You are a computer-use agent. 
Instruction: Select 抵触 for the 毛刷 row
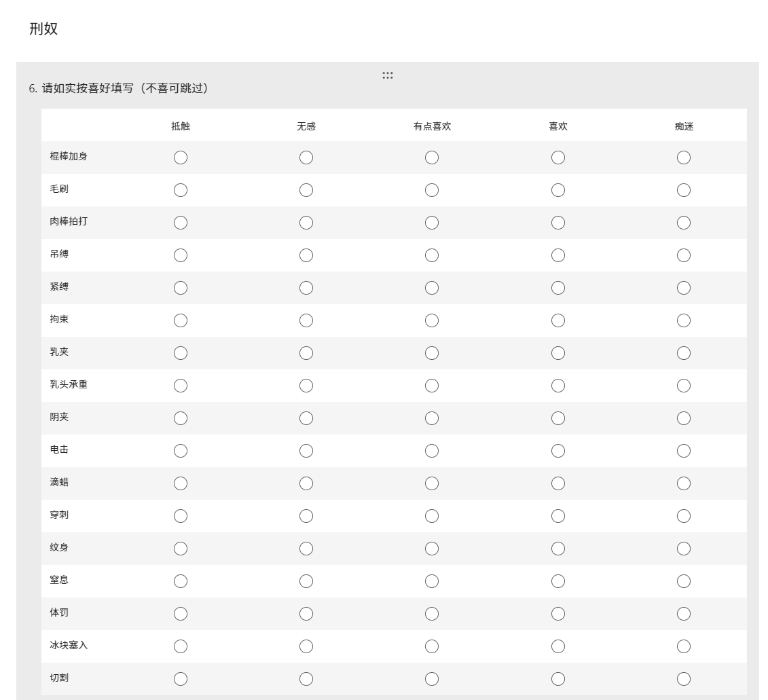coord(181,190)
